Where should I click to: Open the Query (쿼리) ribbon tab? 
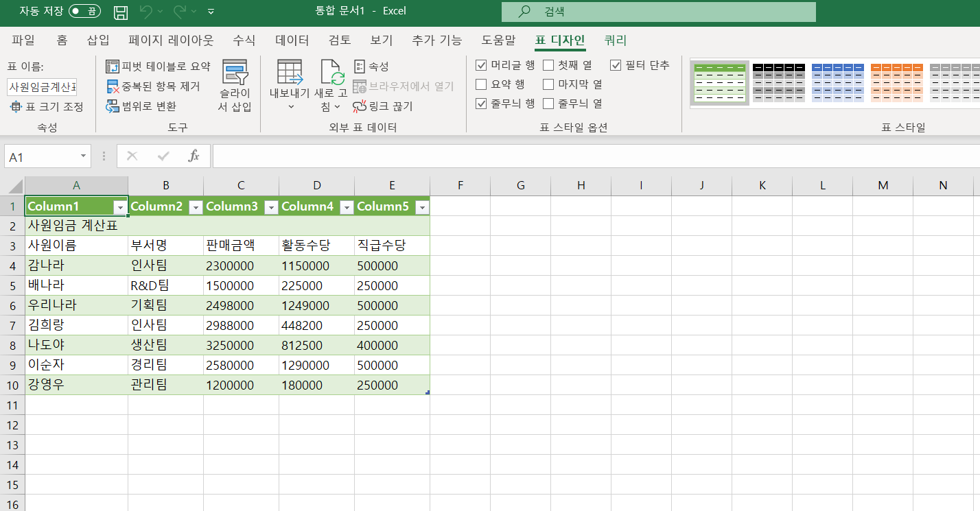pyautogui.click(x=615, y=40)
